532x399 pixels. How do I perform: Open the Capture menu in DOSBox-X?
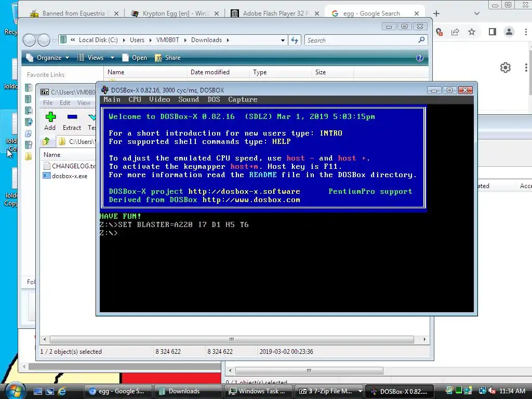point(243,99)
